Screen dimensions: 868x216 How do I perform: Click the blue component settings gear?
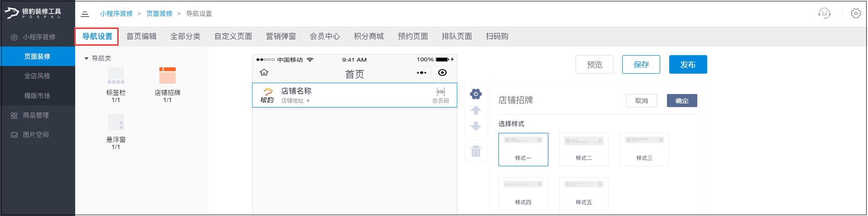(x=476, y=94)
